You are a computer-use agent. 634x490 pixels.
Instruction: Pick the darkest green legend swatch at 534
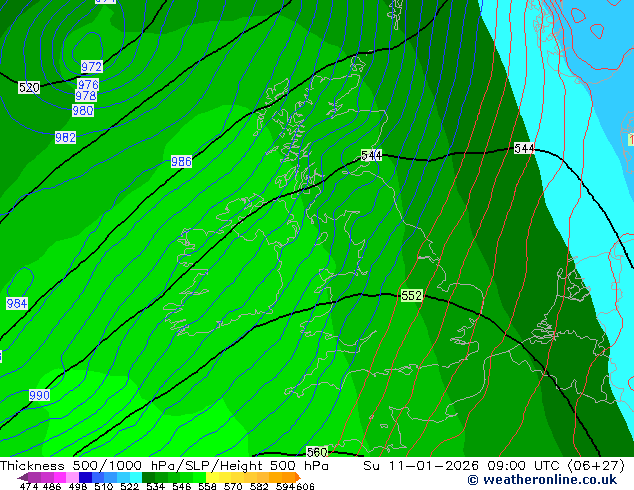pos(148,477)
